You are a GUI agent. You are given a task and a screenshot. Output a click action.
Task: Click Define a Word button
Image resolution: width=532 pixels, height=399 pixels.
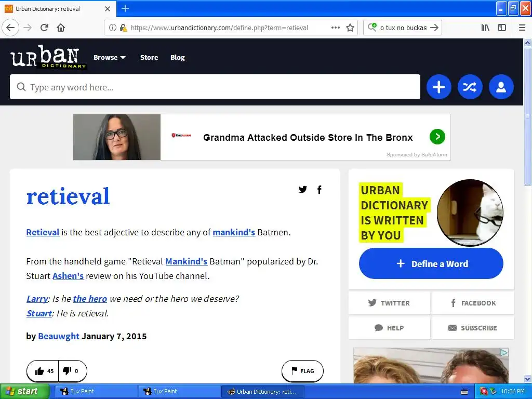431,263
